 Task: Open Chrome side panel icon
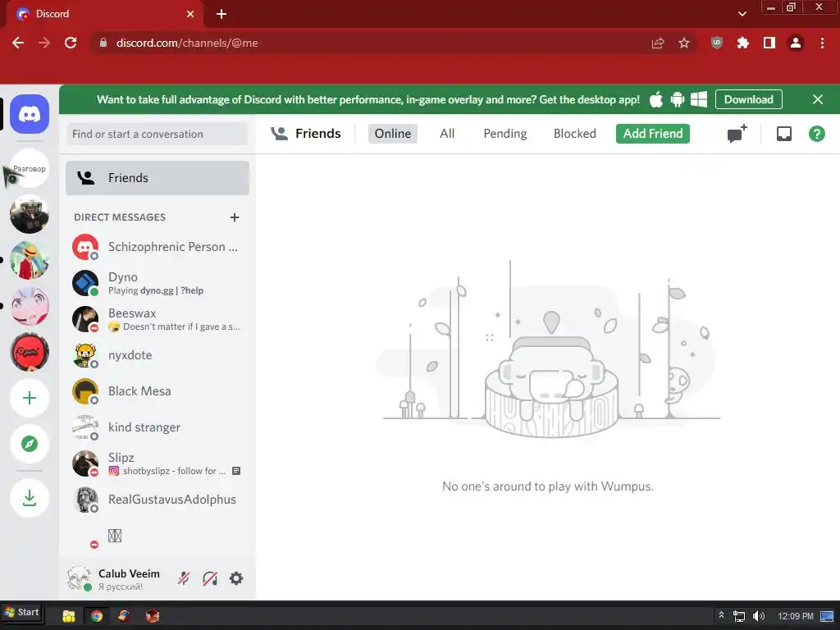pos(769,43)
